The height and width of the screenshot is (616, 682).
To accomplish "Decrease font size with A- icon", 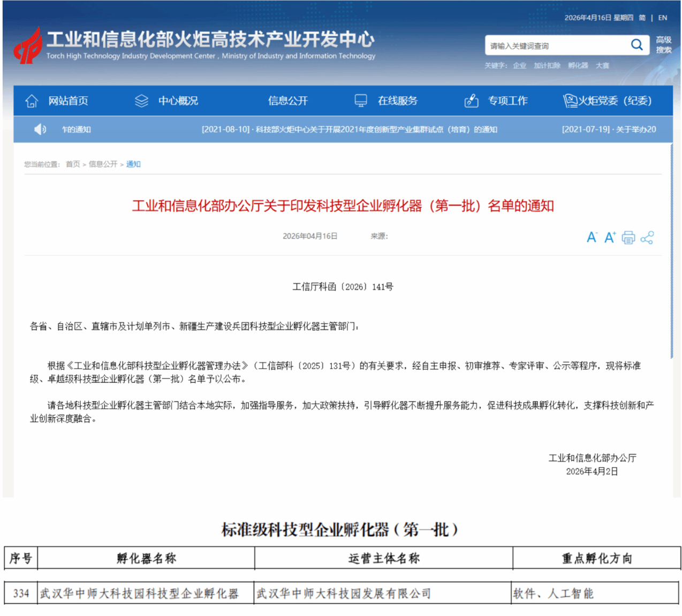I will click(592, 238).
